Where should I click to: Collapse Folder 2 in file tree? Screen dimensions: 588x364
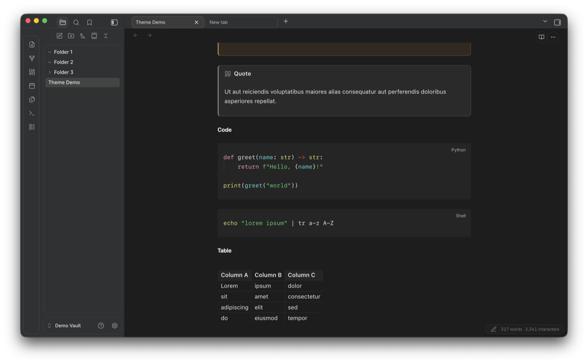point(50,62)
